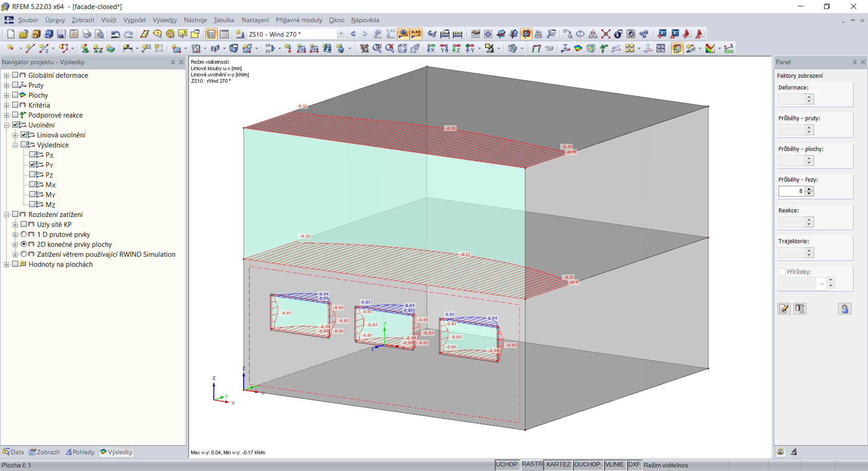Set view in Y direction
Viewport: 868px width, 471px height.
[x=444, y=48]
